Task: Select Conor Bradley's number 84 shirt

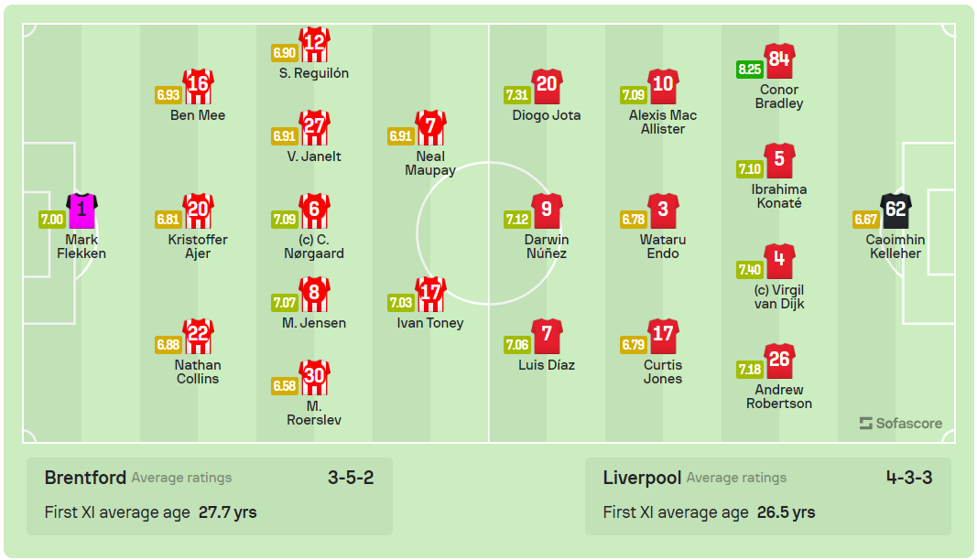Action: point(779,61)
